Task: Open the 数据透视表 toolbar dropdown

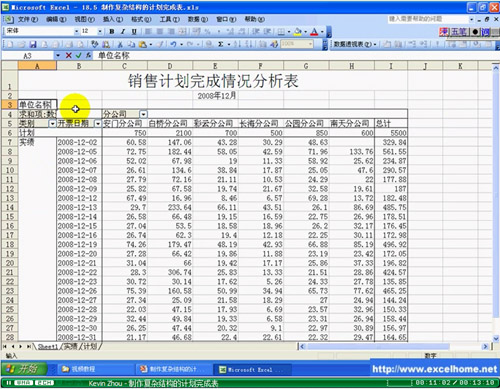Action: click(355, 44)
